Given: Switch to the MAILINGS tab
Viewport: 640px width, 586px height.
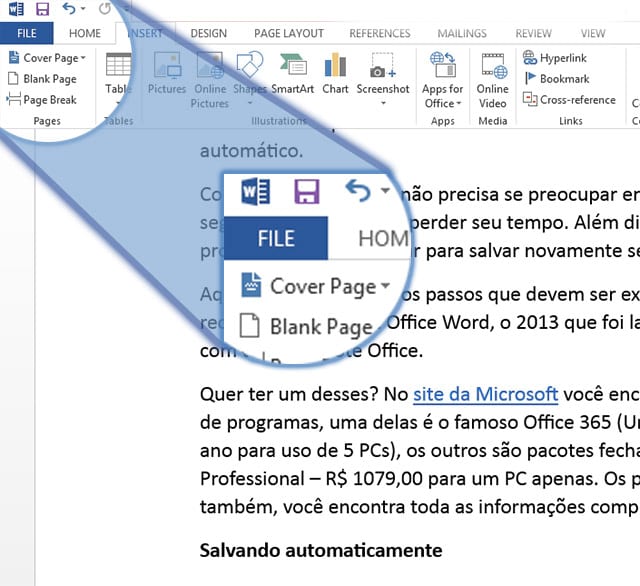Looking at the screenshot, I should coord(462,33).
